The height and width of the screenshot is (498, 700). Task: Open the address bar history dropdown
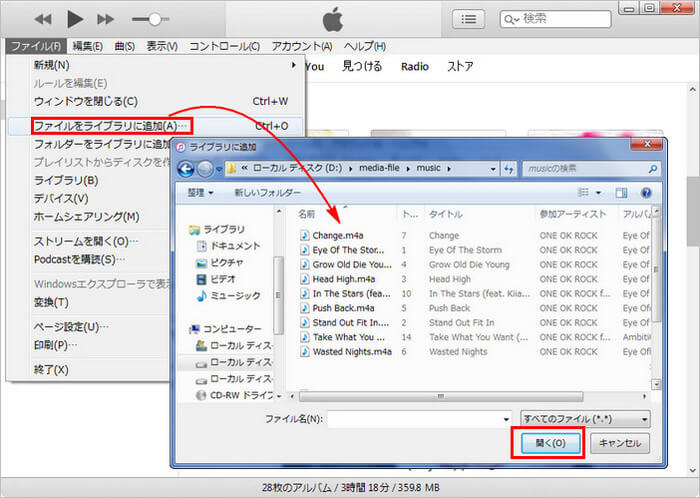tap(493, 169)
